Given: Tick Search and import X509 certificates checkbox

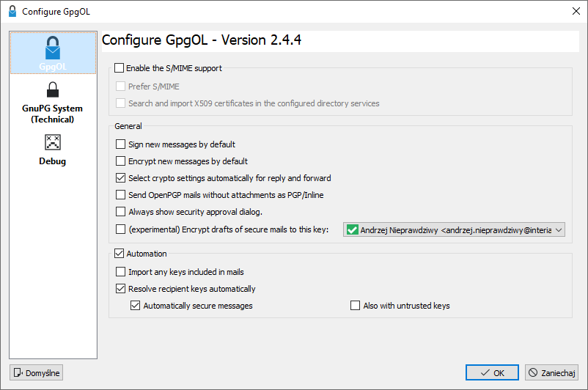Looking at the screenshot, I should point(120,103).
